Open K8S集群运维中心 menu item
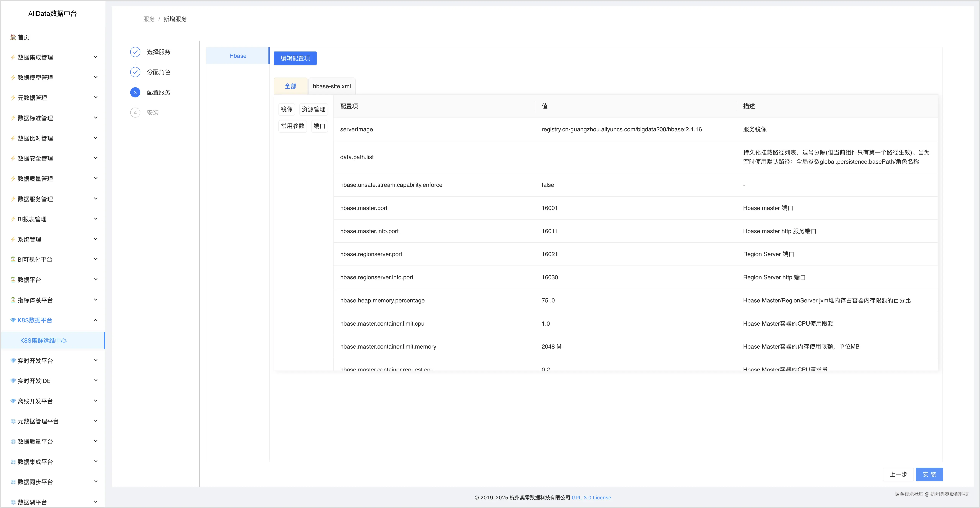Viewport: 980px width, 508px height. [x=43, y=340]
